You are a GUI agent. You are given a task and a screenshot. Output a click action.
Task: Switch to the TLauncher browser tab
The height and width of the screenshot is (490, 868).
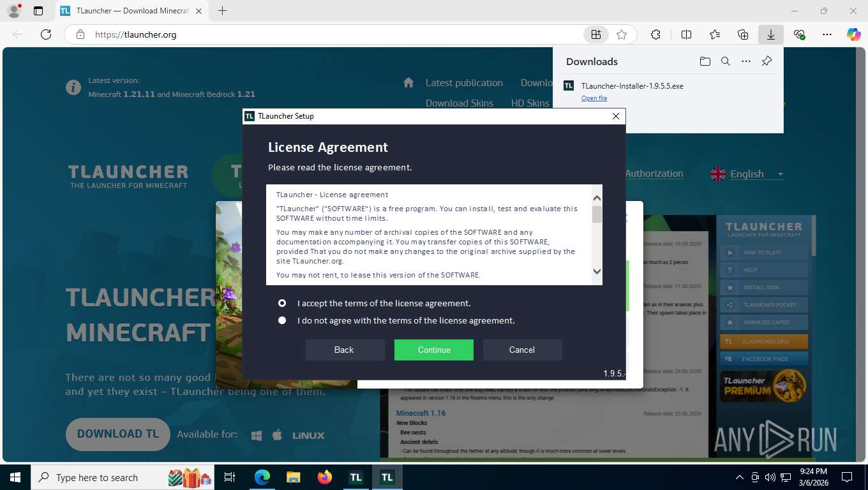tap(133, 11)
